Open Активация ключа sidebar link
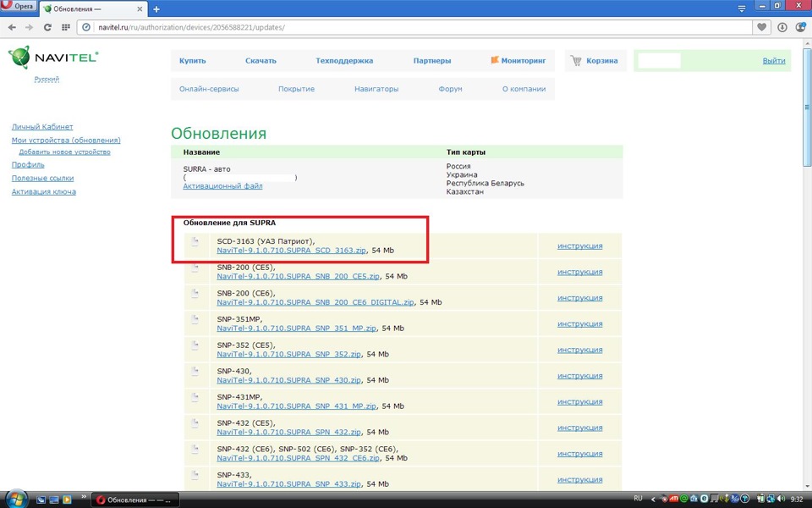 tap(43, 192)
